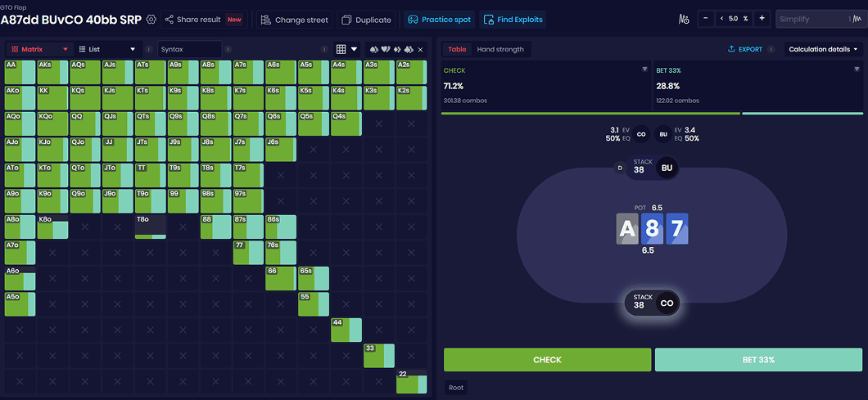Open Find Exploits
This screenshot has height=400, width=868.
point(513,19)
